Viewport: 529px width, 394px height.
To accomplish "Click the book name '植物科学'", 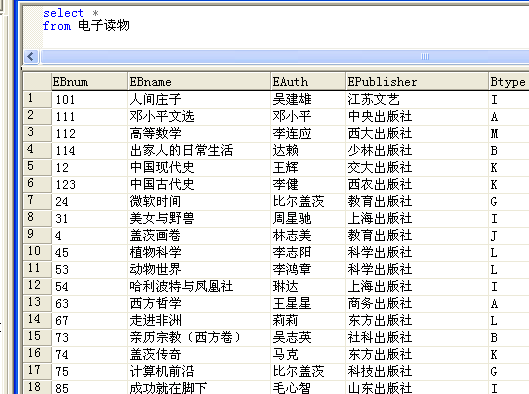I will pos(199,253).
